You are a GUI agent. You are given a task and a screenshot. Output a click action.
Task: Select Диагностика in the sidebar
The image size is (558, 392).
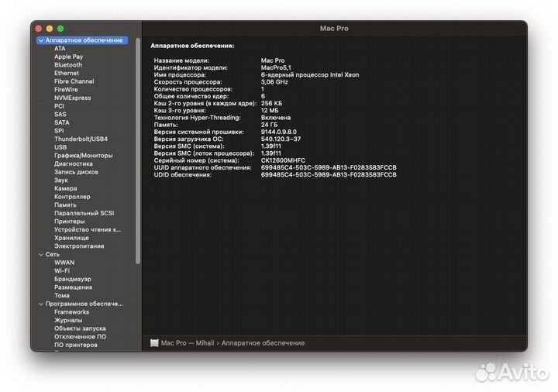tap(74, 163)
